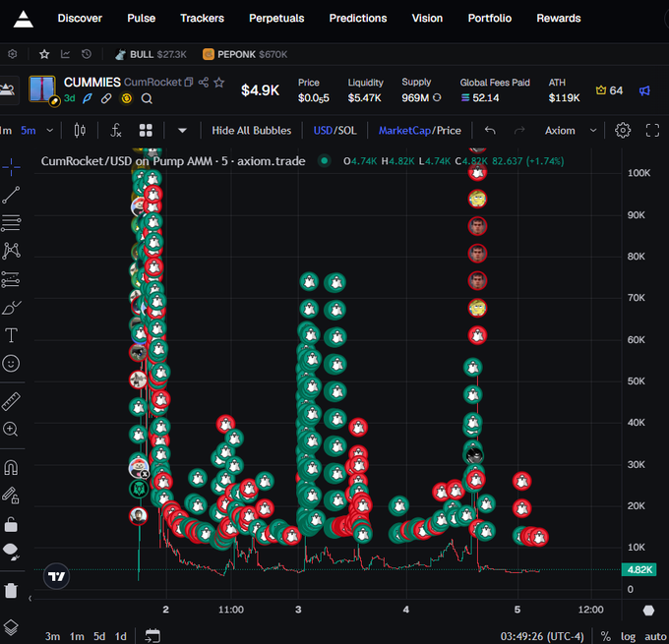Image resolution: width=669 pixels, height=644 pixels.
Task: Go to Trackers page
Action: (202, 19)
